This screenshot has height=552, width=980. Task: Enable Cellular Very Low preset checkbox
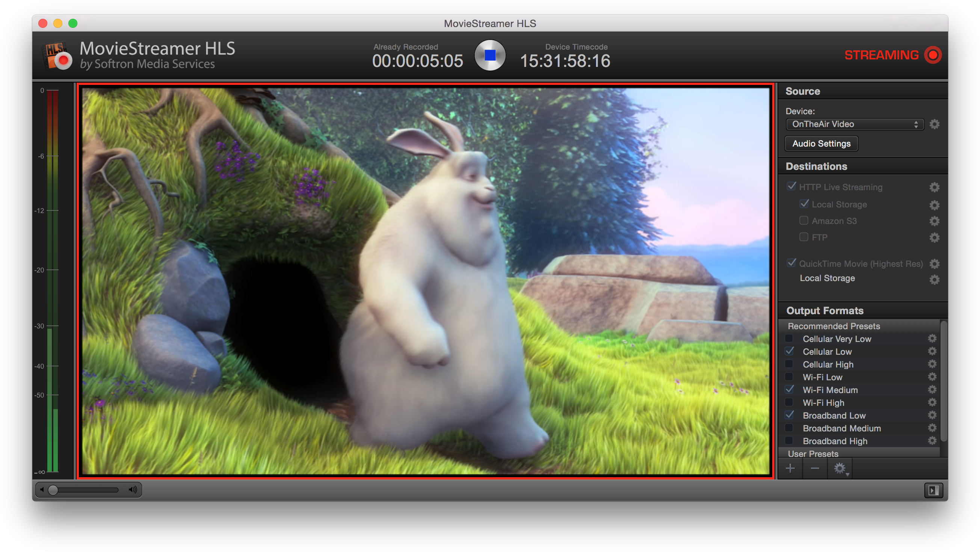pyautogui.click(x=789, y=339)
